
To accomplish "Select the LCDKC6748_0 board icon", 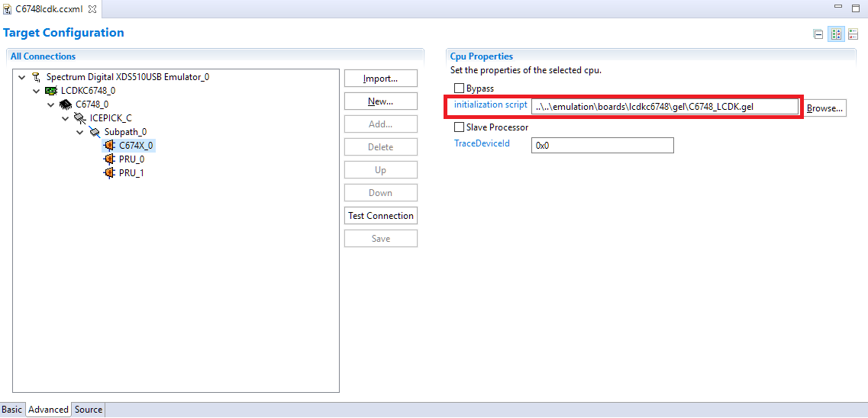I will [x=51, y=91].
